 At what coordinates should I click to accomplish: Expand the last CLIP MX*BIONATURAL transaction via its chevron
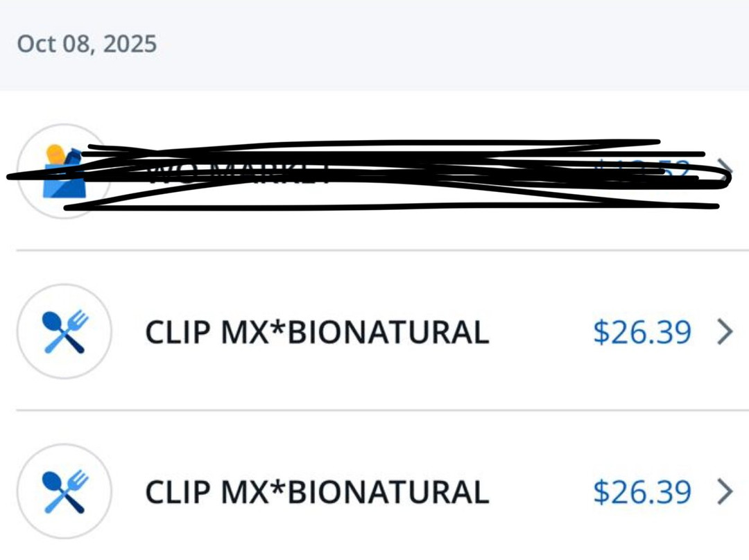click(724, 492)
